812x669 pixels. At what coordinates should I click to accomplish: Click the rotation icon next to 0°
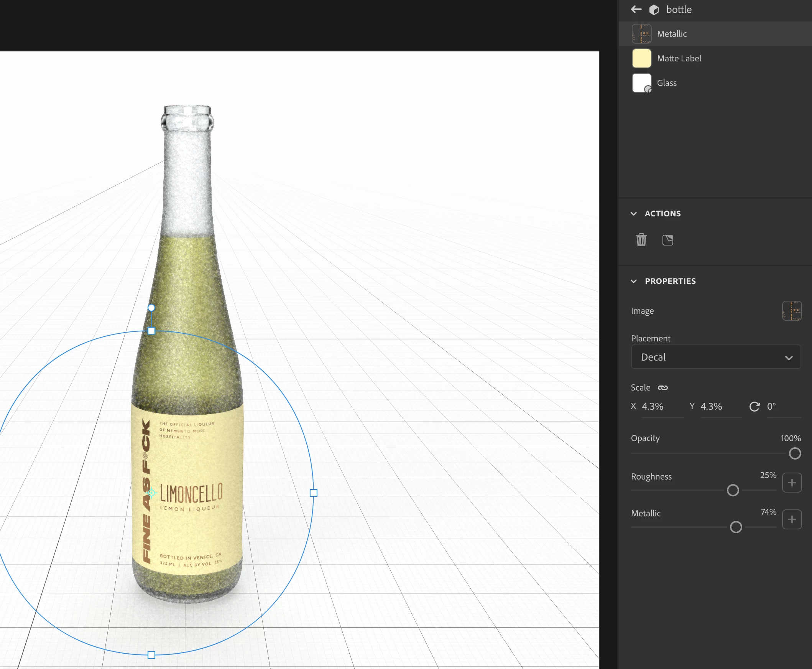[x=754, y=407]
